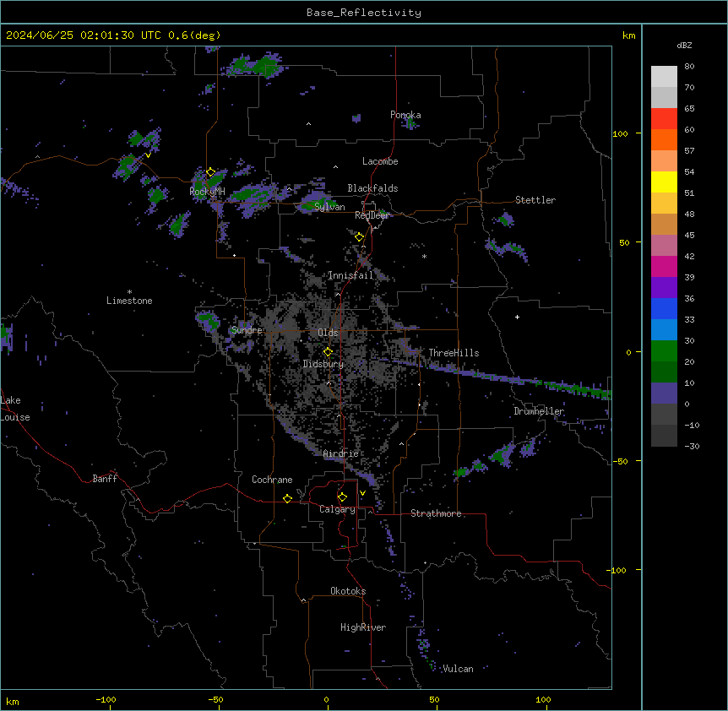Click the yellow marker below Cochrane label
This screenshot has width=728, height=711.
(x=287, y=498)
